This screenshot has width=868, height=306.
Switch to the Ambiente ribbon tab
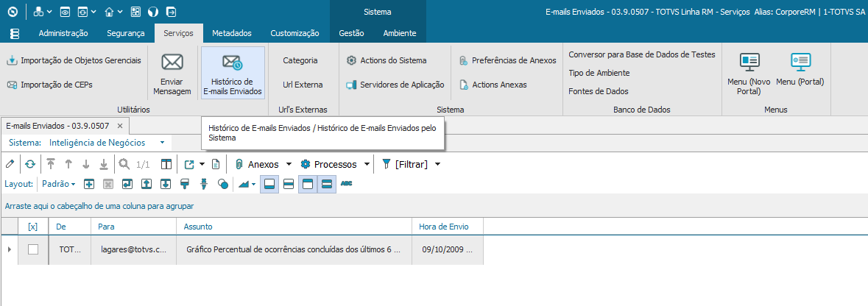[400, 33]
